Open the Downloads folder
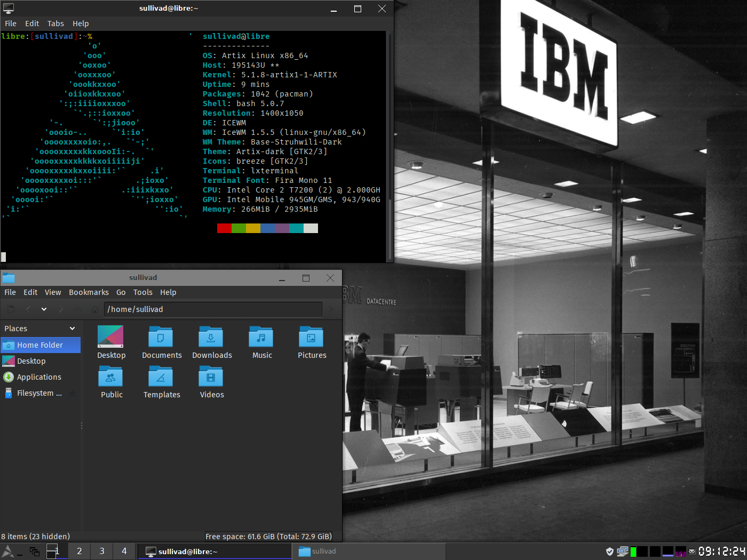Viewport: 747px width, 560px height. [x=212, y=342]
